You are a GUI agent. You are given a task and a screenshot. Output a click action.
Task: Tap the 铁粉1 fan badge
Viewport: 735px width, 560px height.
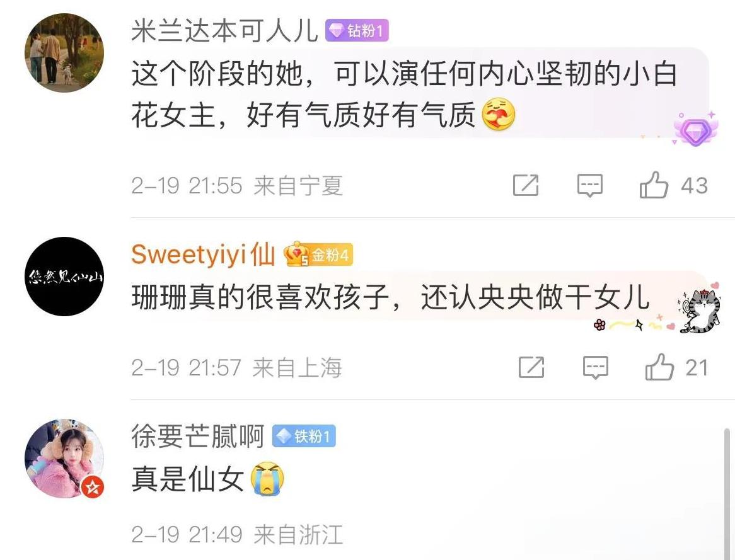[304, 437]
